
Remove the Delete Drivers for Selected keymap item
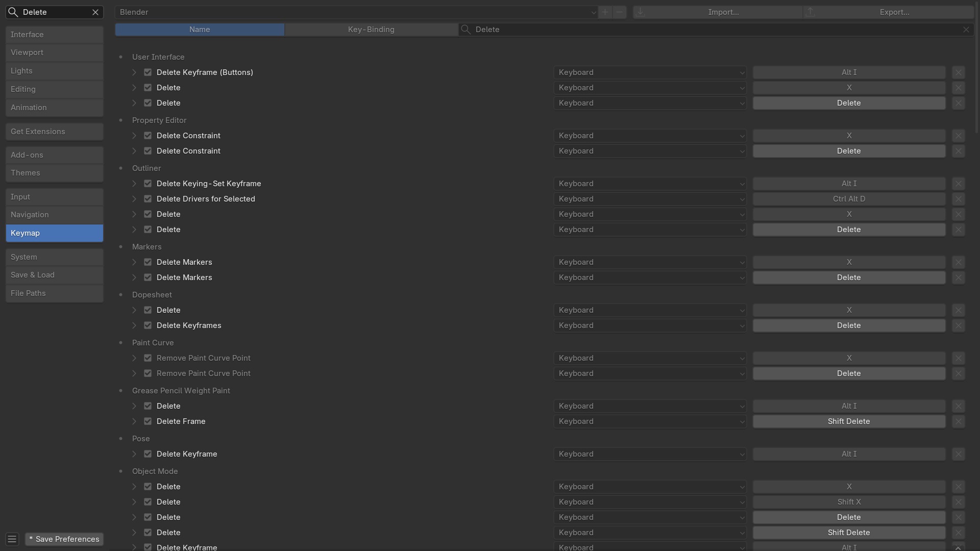point(958,199)
